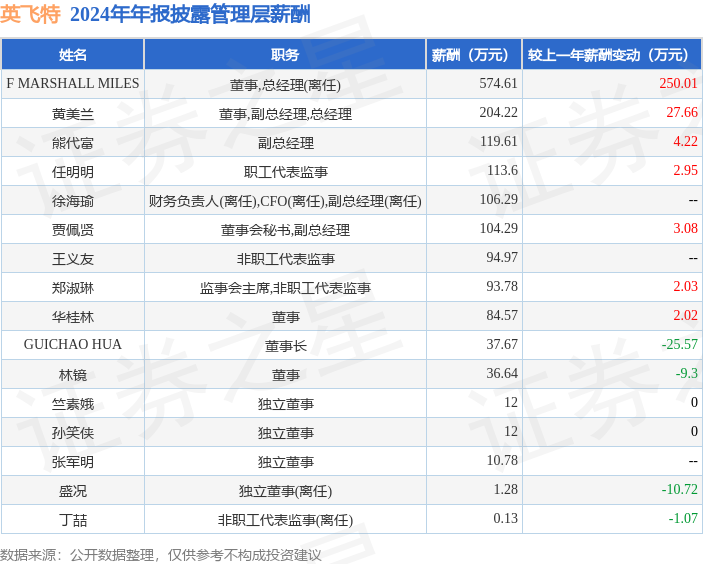Screen dimensions: 703x564
Task: Click change value -25.57
Action: pos(680,344)
